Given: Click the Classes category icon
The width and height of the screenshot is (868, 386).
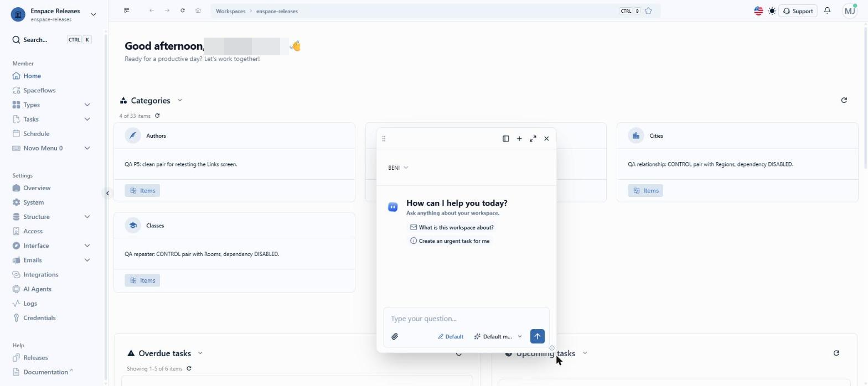Looking at the screenshot, I should (x=133, y=226).
